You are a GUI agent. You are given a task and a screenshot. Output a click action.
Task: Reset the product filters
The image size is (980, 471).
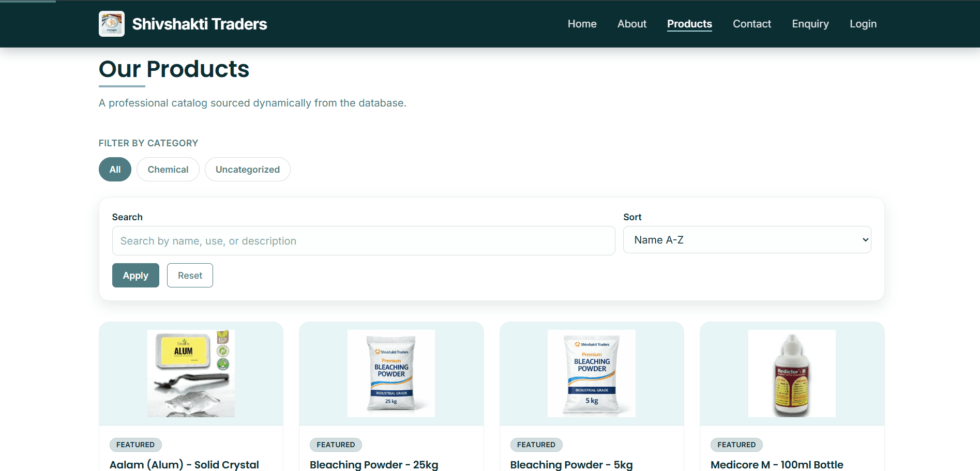click(190, 275)
